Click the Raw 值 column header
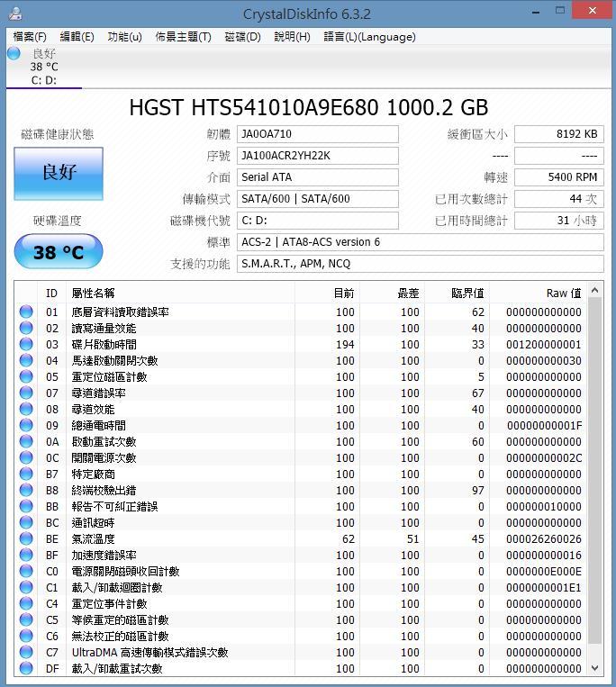The image size is (616, 687). (x=538, y=293)
